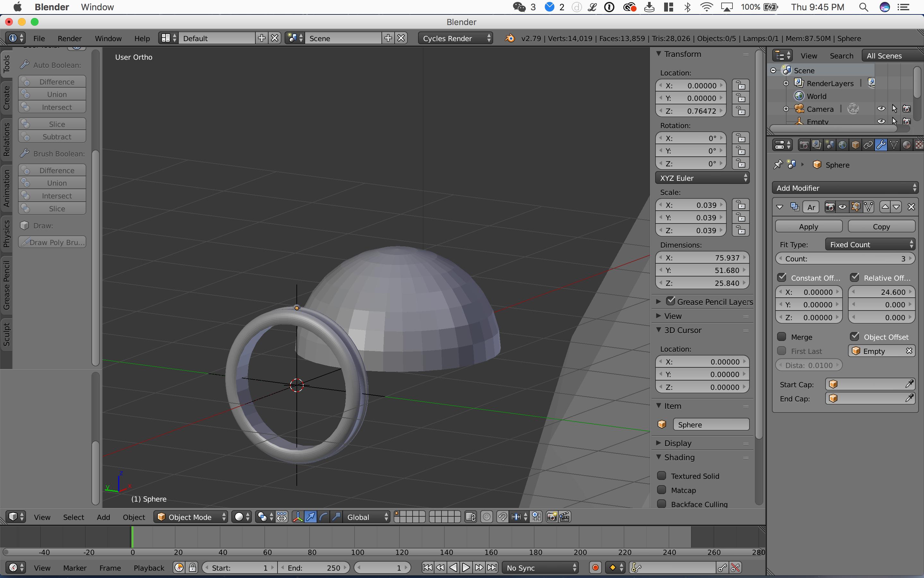Open the Object Mode selector

[191, 517]
